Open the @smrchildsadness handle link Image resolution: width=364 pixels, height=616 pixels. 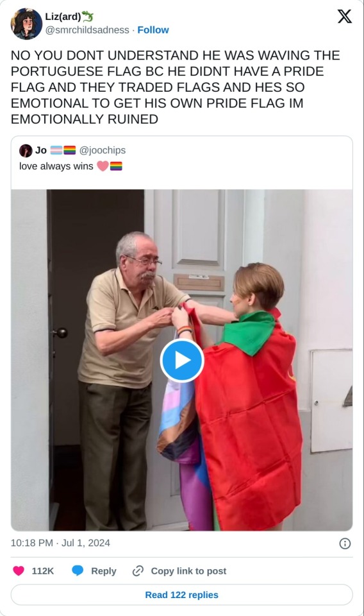pos(87,30)
